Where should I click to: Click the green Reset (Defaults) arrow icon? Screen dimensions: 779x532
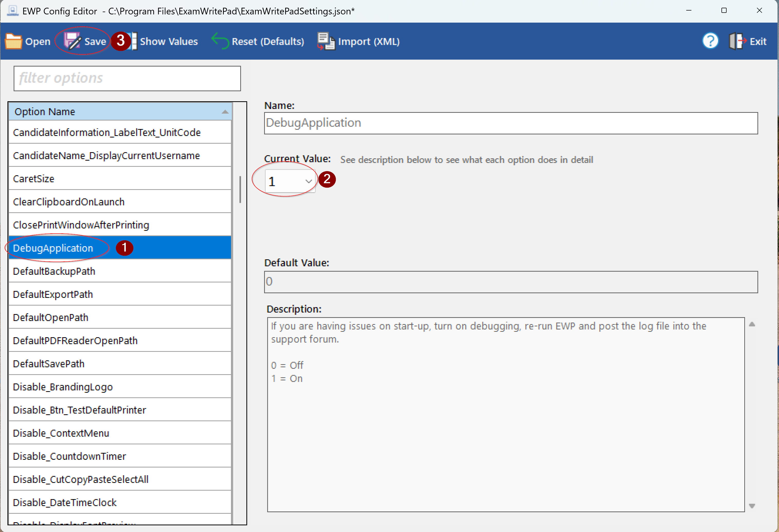coord(220,41)
